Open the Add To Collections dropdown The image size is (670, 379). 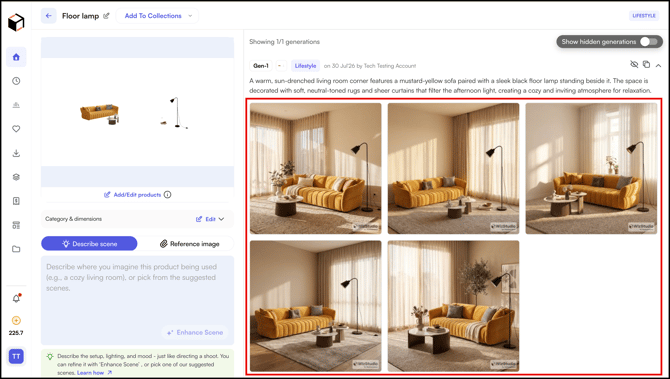pyautogui.click(x=158, y=16)
